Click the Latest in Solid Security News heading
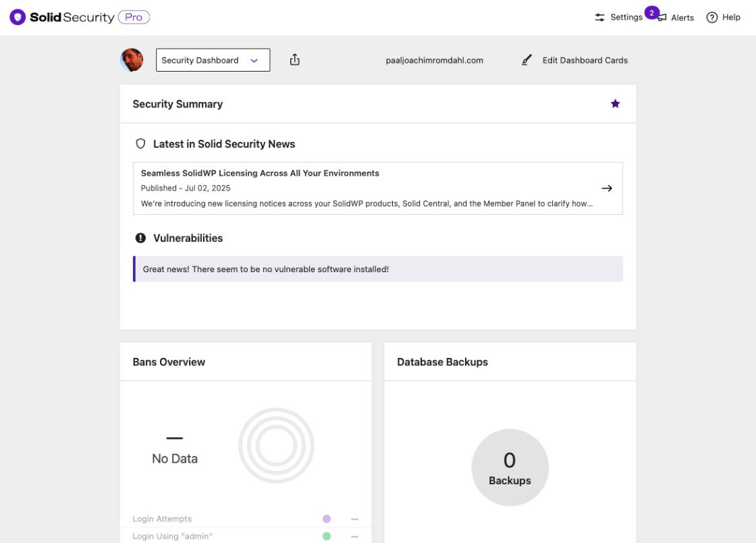The image size is (756, 543). pyautogui.click(x=224, y=144)
